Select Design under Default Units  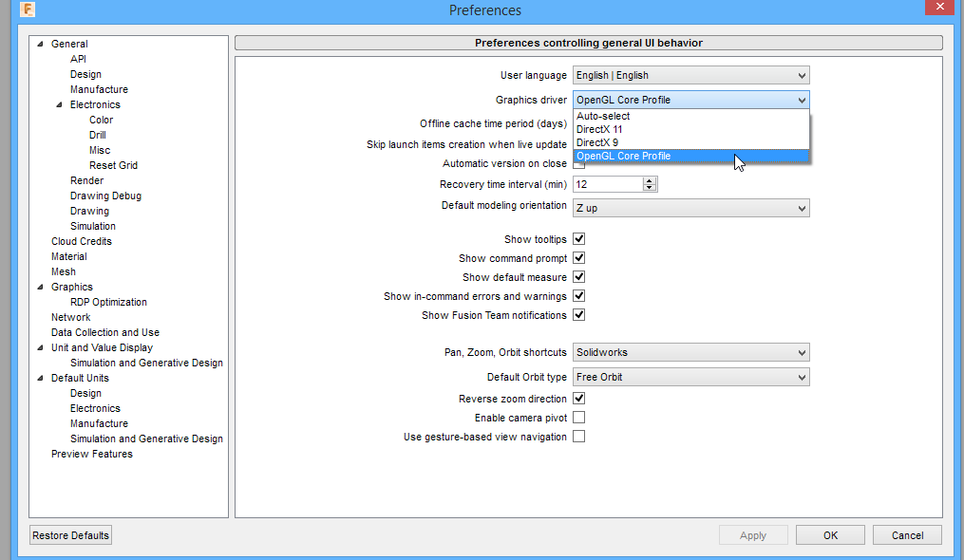(85, 393)
